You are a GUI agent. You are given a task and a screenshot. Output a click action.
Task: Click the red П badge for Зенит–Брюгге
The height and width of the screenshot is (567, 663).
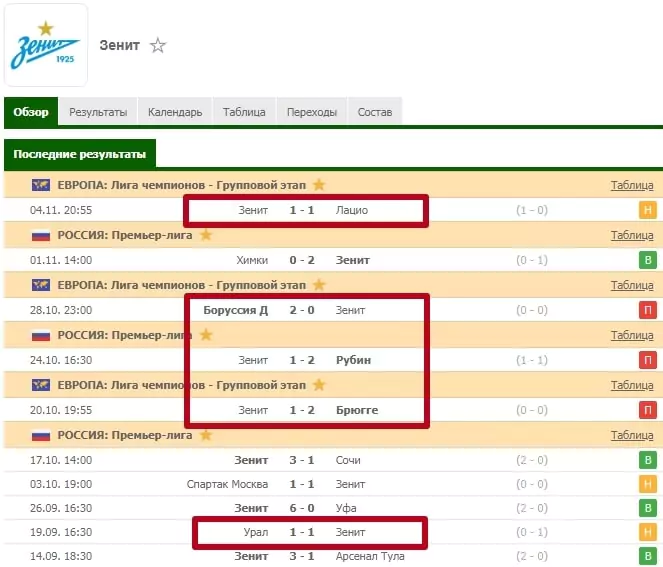[648, 410]
